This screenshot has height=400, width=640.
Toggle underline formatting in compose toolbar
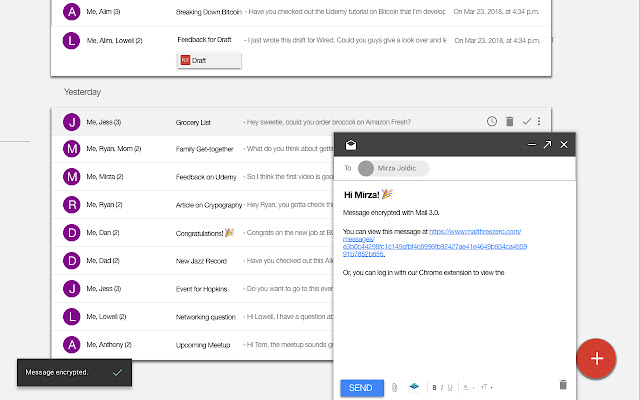click(x=451, y=387)
